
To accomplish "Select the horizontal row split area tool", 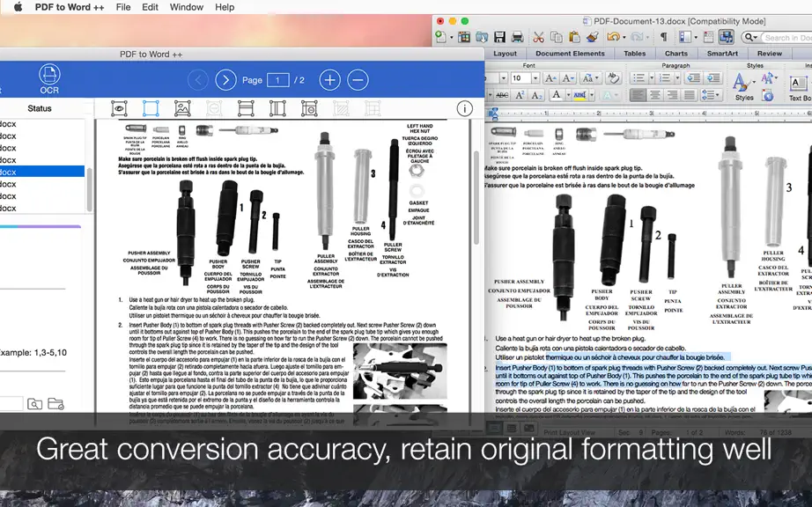I will coord(246,108).
